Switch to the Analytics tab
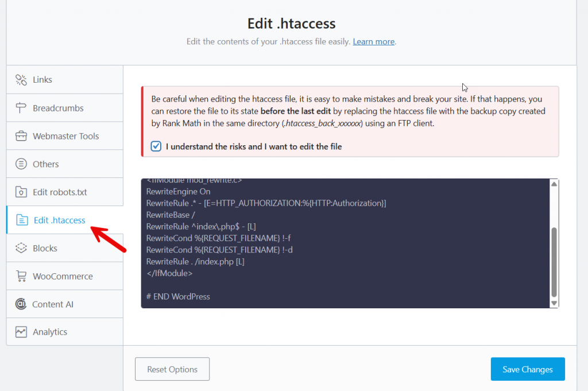Screen dimensions: 588x391 (x=51, y=331)
